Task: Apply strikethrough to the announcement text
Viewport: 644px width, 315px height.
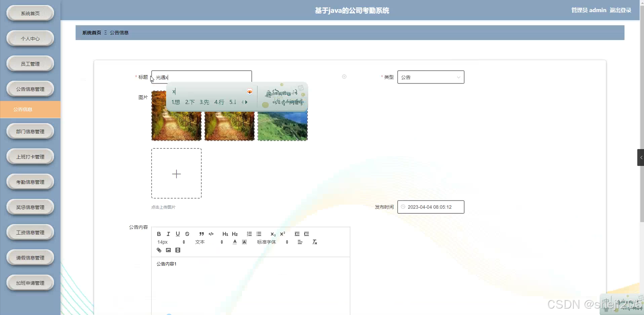Action: (187, 234)
